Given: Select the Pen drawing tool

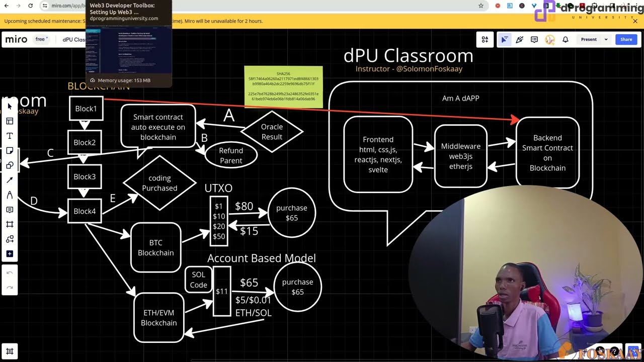Looking at the screenshot, I should (x=10, y=195).
